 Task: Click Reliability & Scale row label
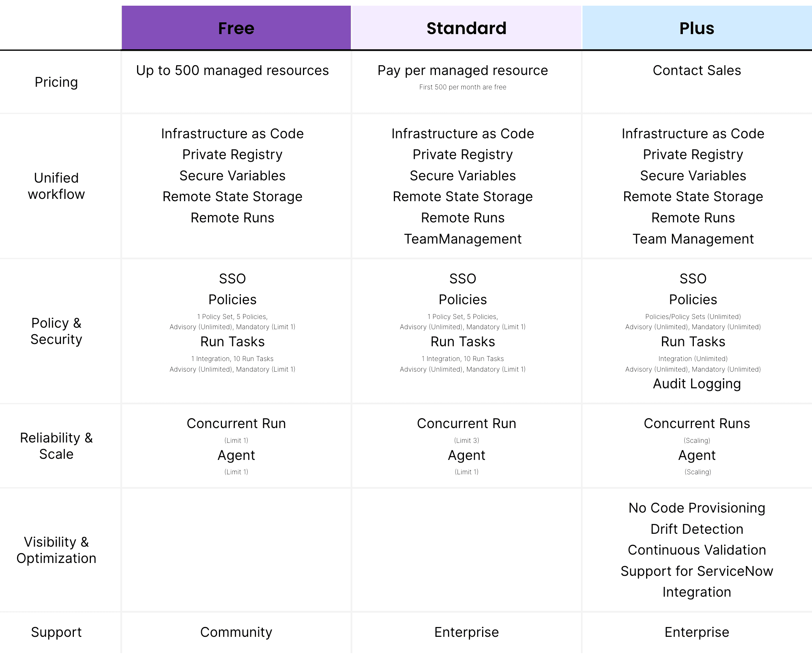(56, 446)
